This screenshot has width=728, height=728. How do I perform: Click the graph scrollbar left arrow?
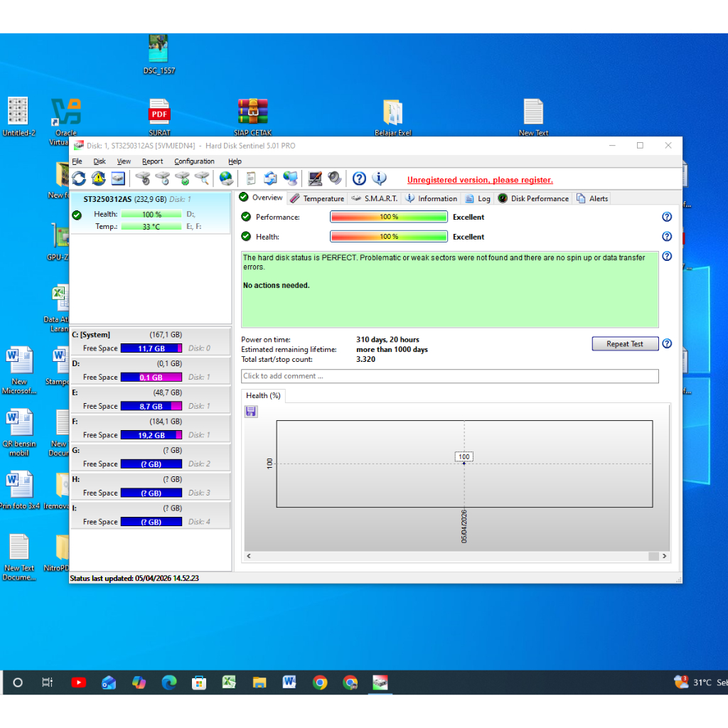click(x=249, y=556)
